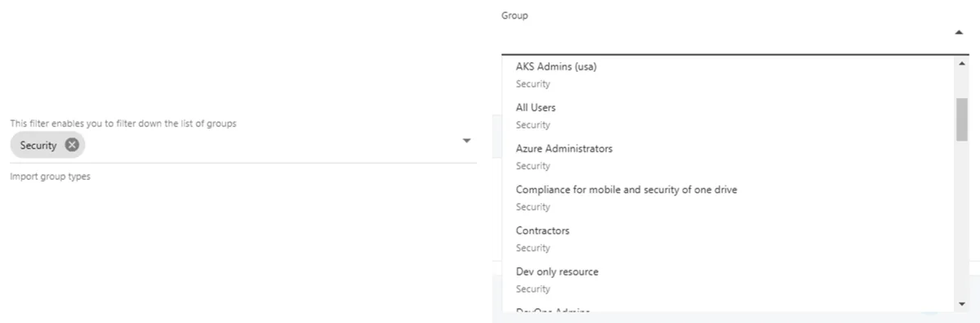Screen dimensions: 980x323
Task: Select All Users group
Action: pyautogui.click(x=728, y=116)
